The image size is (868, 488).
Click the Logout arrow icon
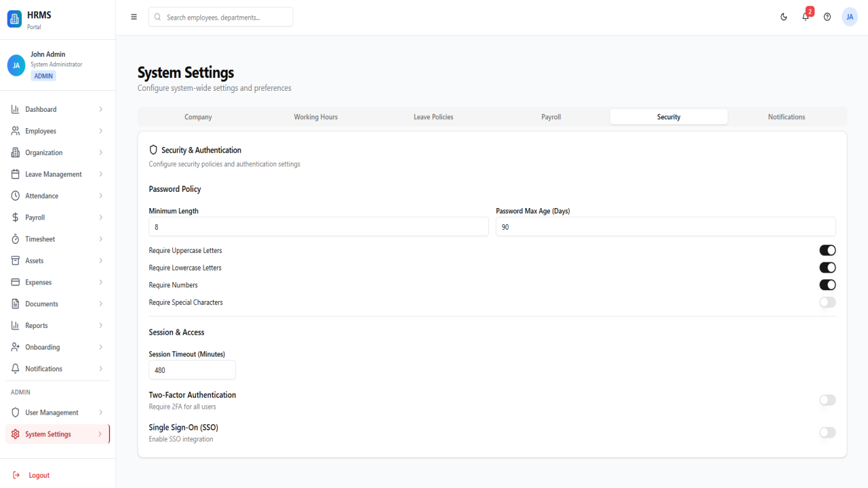[16, 475]
